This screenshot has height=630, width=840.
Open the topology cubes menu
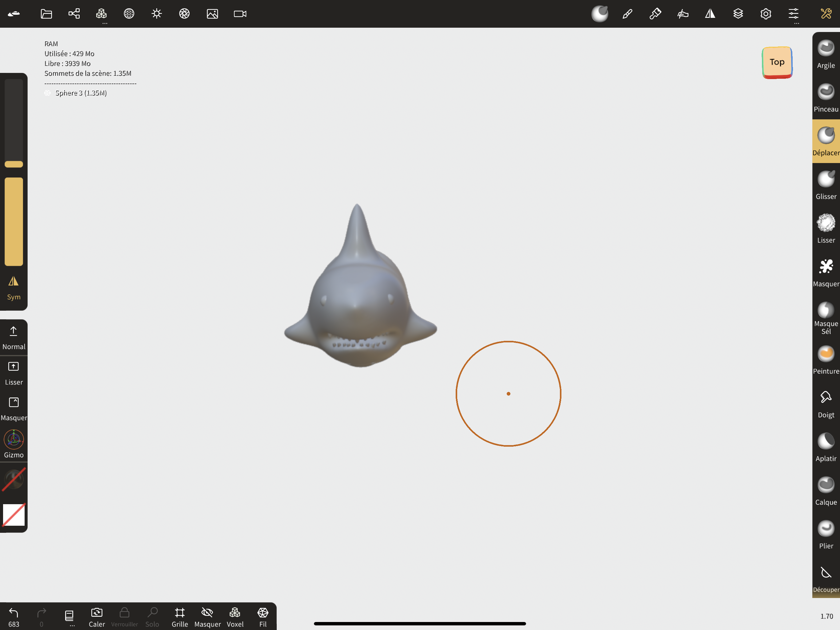pos(101,14)
